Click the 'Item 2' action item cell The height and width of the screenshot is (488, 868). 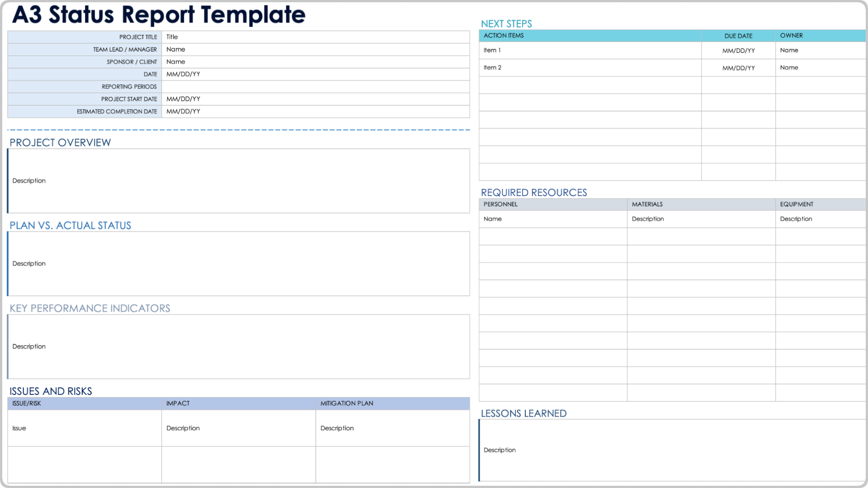pyautogui.click(x=590, y=68)
